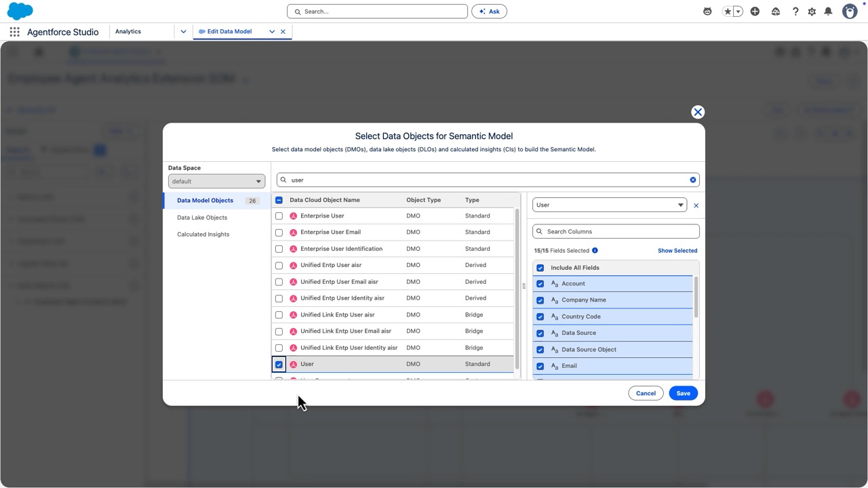Screen dimensions: 868x488
Task: Clear the user search text
Action: tap(693, 180)
